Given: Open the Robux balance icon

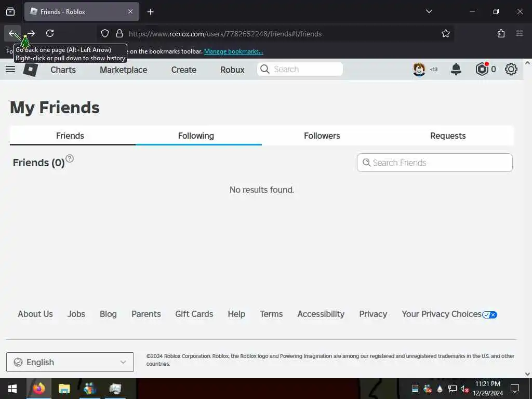Looking at the screenshot, I should [x=482, y=69].
